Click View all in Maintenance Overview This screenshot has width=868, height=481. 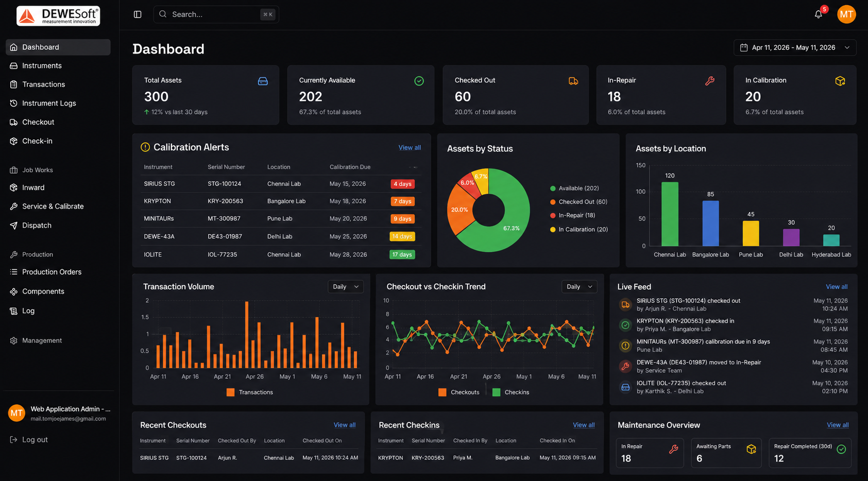click(838, 425)
